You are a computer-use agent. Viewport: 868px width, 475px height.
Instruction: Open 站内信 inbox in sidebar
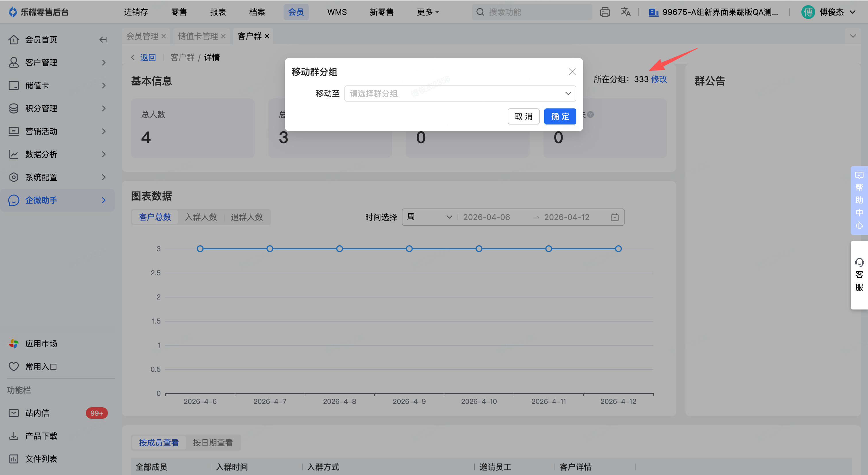(37, 413)
